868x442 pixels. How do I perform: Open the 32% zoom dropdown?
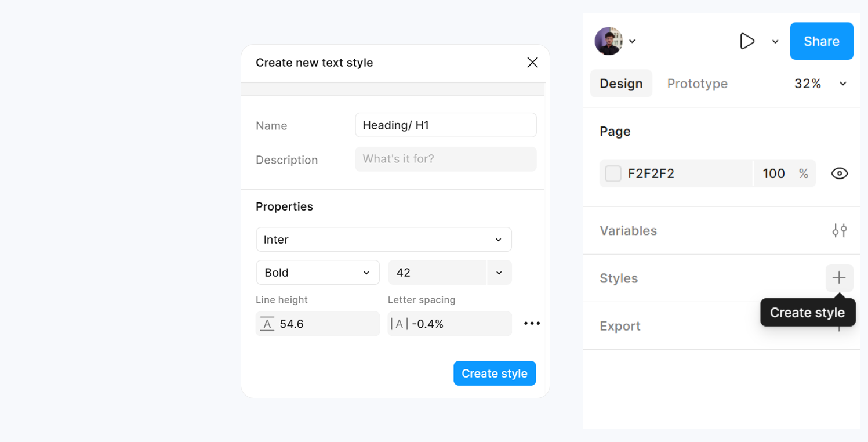tap(819, 84)
